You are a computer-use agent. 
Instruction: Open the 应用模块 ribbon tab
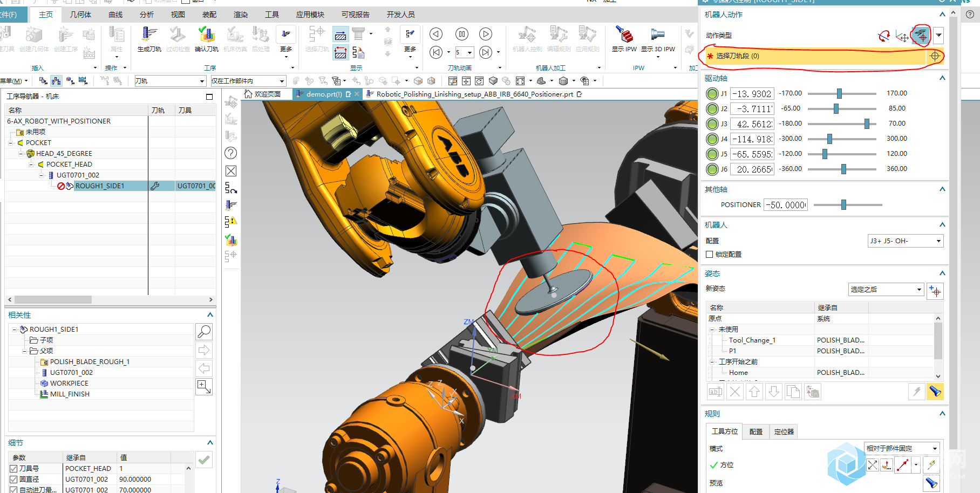[x=310, y=15]
